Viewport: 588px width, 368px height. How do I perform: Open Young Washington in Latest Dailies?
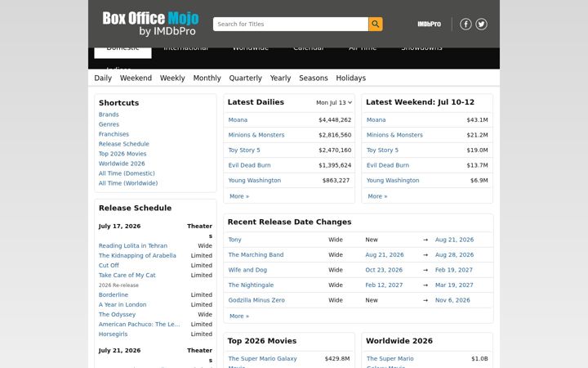(x=254, y=180)
